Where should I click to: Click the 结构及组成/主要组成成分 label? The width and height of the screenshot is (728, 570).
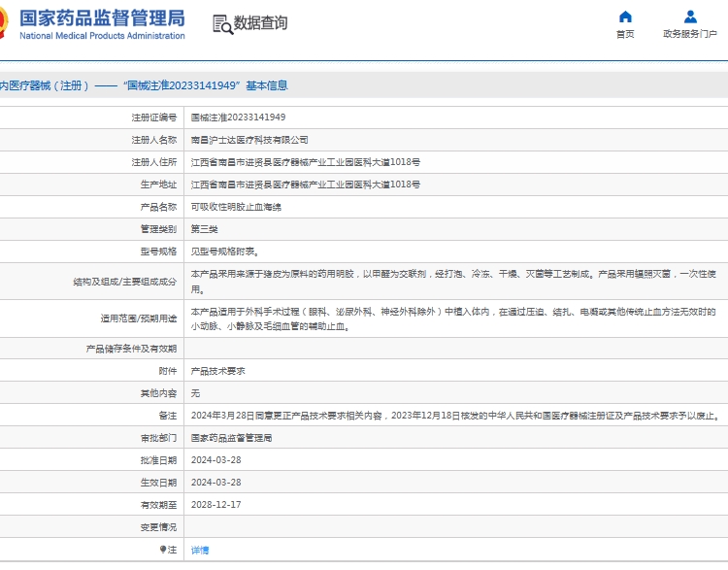tap(125, 282)
